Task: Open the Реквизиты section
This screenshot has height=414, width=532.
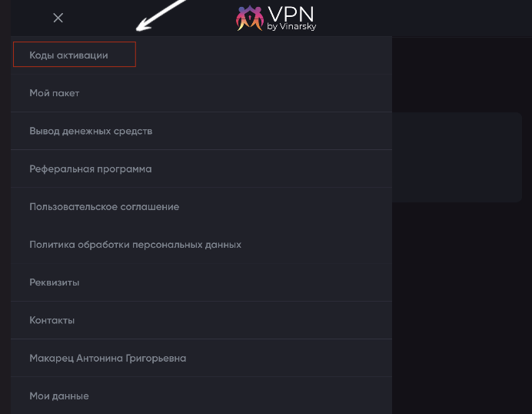Action: 55,282
